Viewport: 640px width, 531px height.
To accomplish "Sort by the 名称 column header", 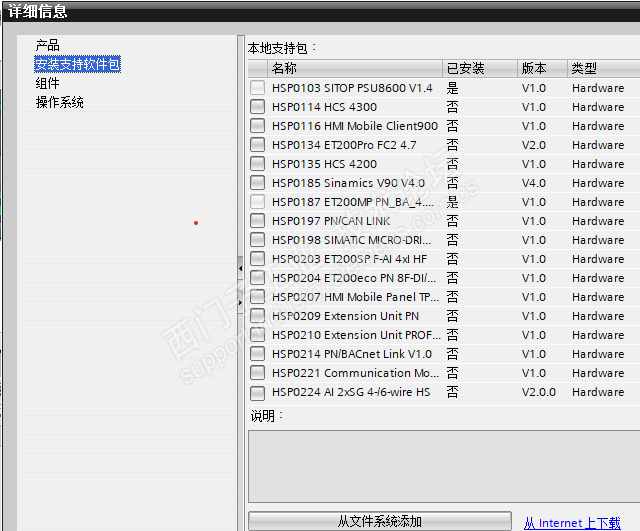I will [x=355, y=68].
